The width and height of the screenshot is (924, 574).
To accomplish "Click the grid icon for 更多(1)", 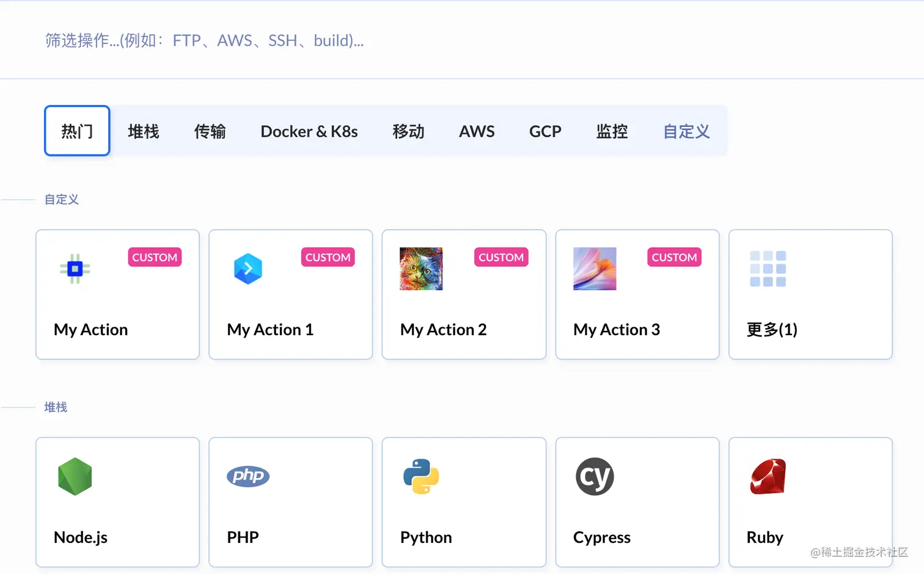I will click(768, 269).
